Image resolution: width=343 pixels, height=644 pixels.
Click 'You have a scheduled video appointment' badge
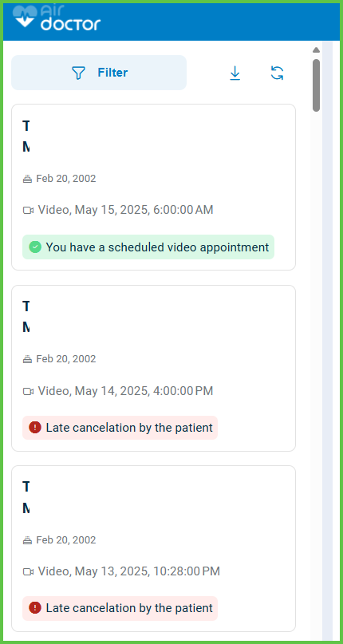click(x=148, y=247)
